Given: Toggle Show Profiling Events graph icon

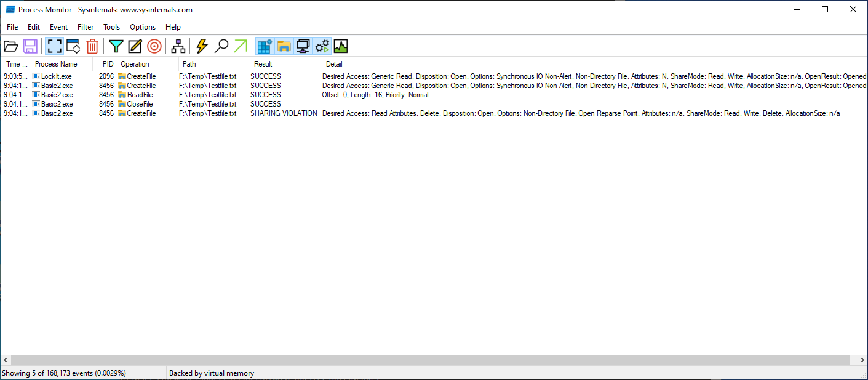Looking at the screenshot, I should [341, 46].
